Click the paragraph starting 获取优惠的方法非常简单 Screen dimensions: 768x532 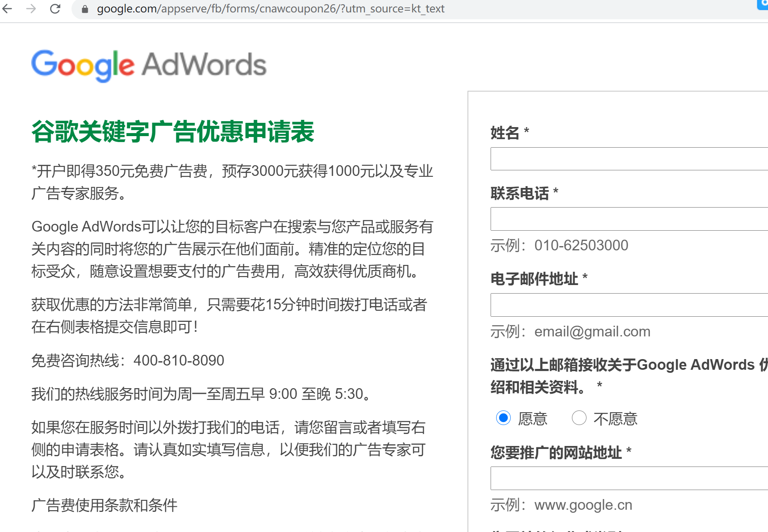pos(229,315)
